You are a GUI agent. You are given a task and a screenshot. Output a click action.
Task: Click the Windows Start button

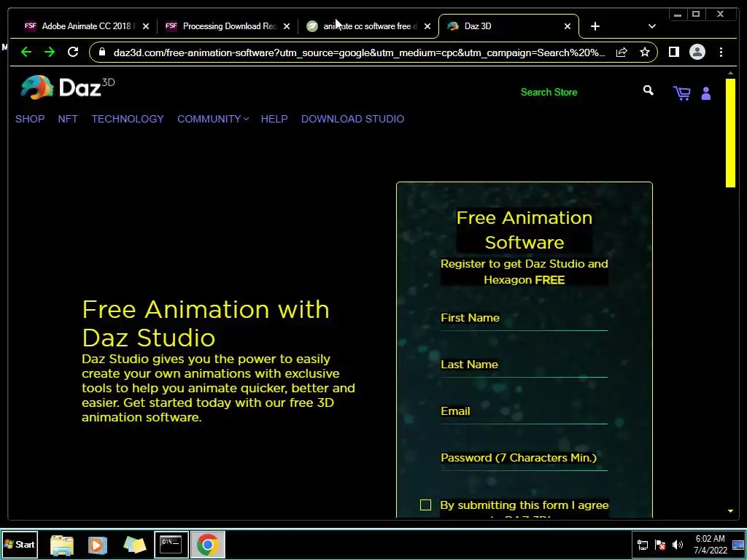[20, 544]
